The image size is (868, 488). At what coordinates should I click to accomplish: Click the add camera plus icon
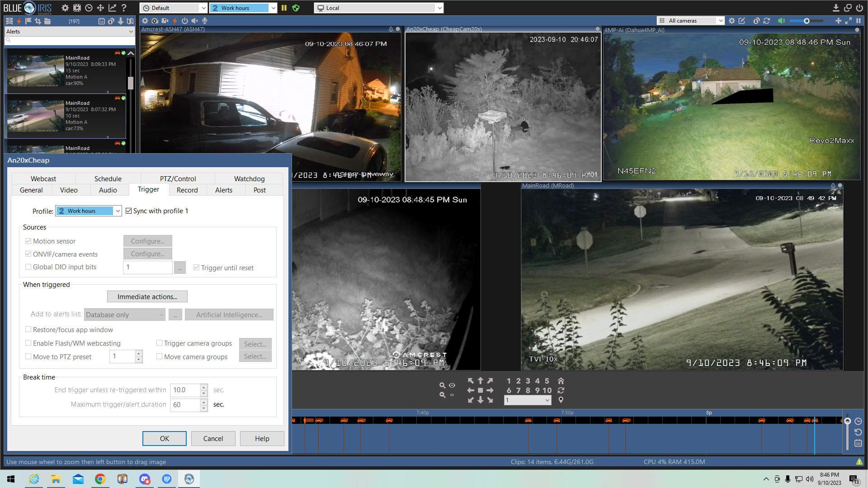click(x=838, y=21)
